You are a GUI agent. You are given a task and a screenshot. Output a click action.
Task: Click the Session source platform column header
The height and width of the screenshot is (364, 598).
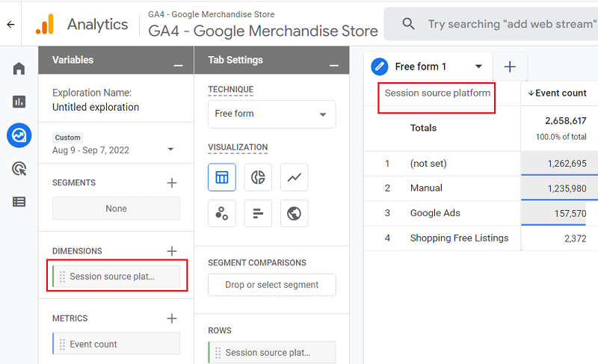pos(437,93)
